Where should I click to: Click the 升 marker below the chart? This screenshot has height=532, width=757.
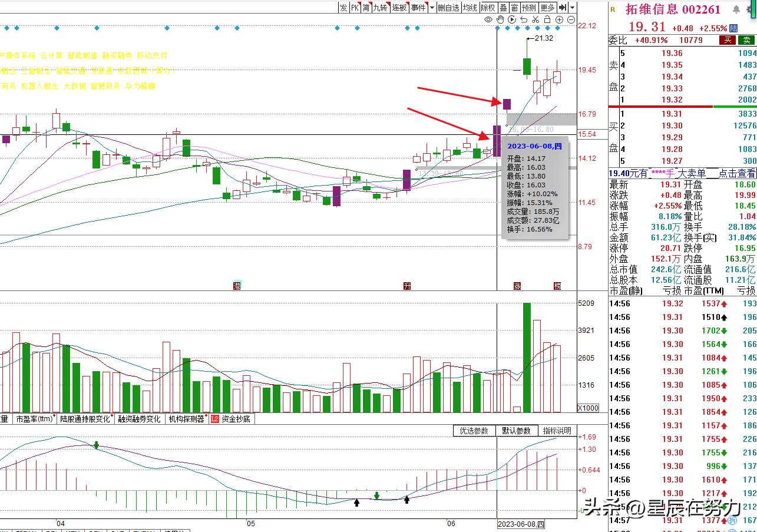click(x=406, y=286)
